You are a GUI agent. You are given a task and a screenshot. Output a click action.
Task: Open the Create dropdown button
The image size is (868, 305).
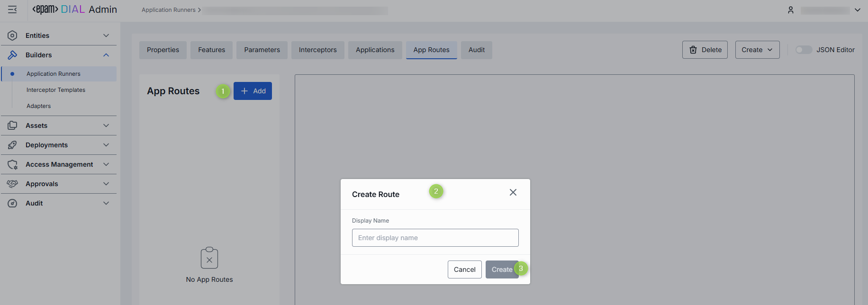(x=757, y=50)
